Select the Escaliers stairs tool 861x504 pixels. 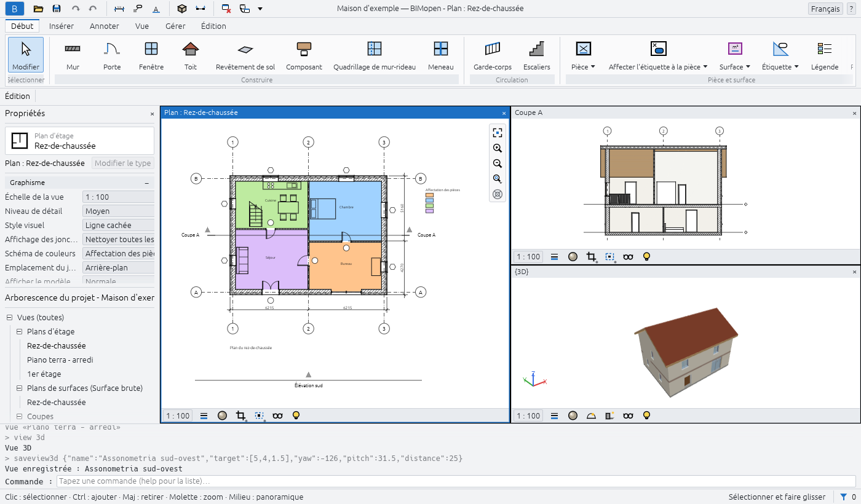[537, 55]
